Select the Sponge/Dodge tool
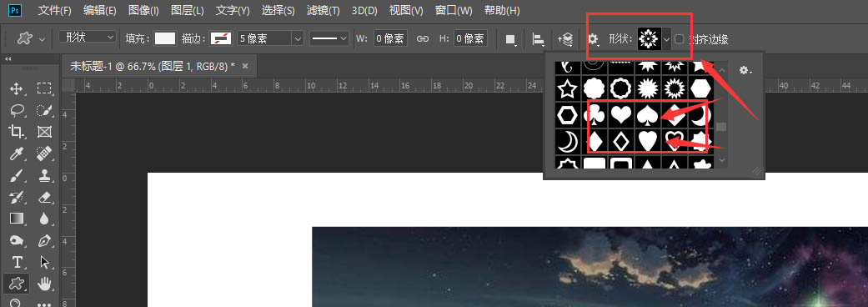 (16, 240)
